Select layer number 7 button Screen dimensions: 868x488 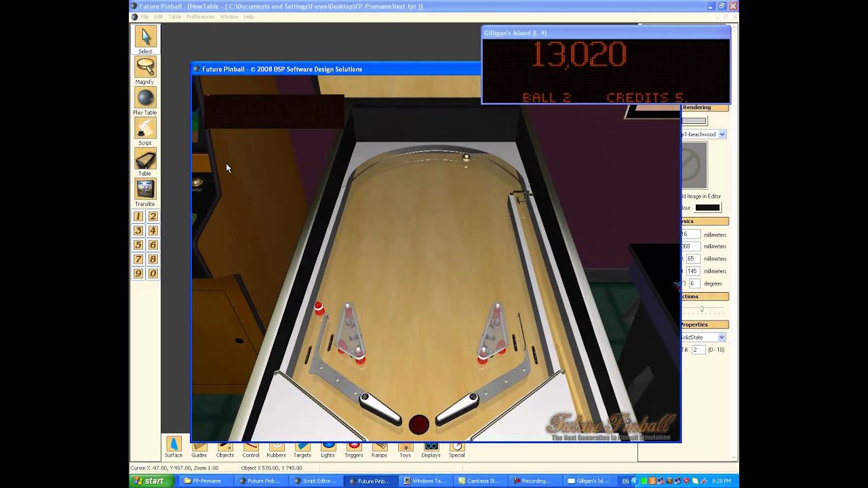pos(138,259)
